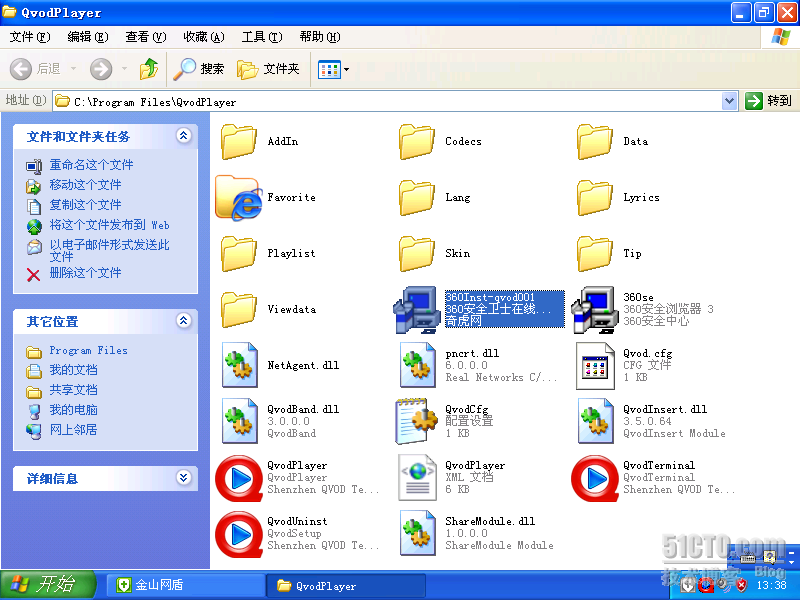The height and width of the screenshot is (600, 800).
Task: Open the Skin folder
Action: [x=416, y=254]
